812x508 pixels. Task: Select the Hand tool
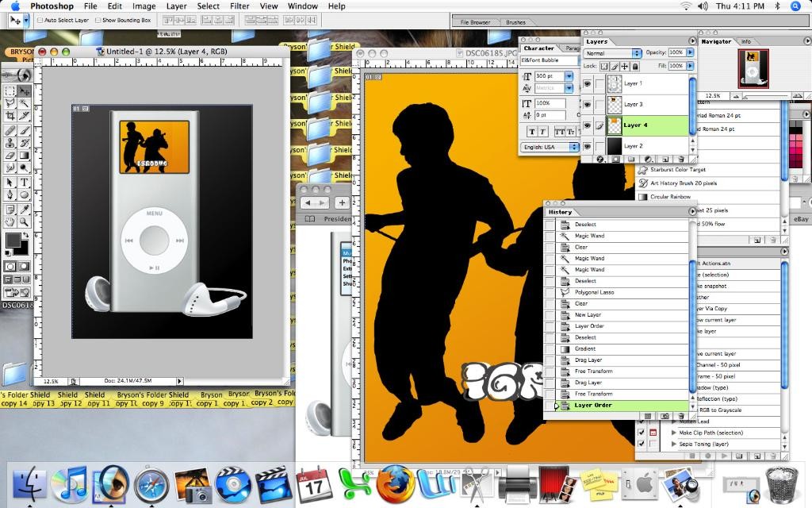tap(10, 221)
